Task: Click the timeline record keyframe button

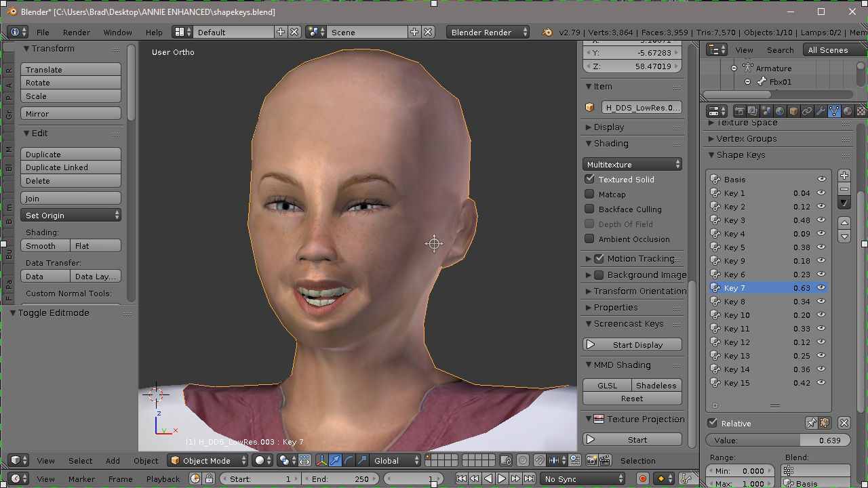Action: coord(644,479)
